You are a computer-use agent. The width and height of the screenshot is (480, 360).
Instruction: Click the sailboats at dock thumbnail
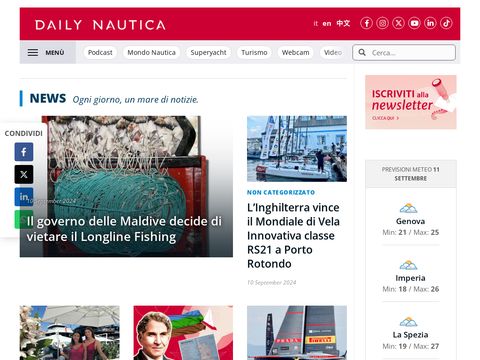click(297, 149)
